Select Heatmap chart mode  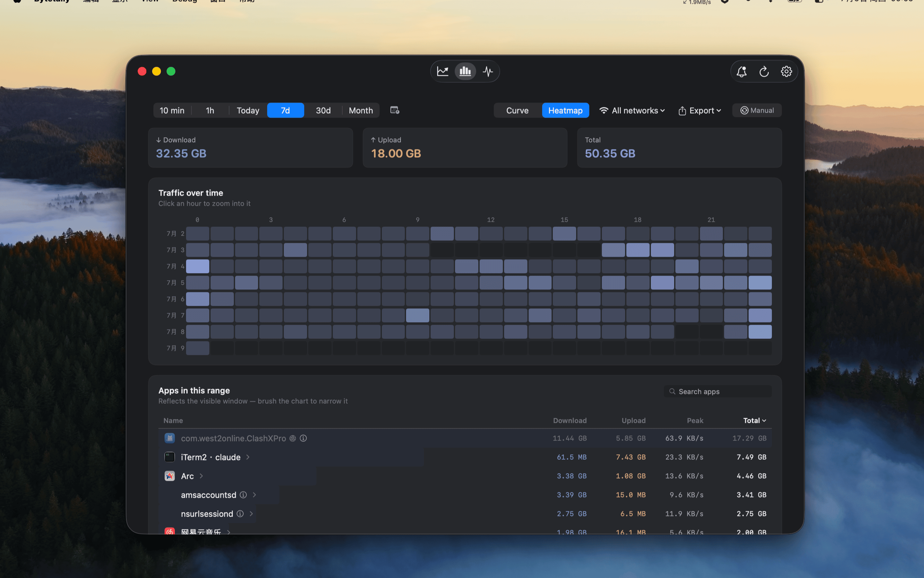[566, 110]
